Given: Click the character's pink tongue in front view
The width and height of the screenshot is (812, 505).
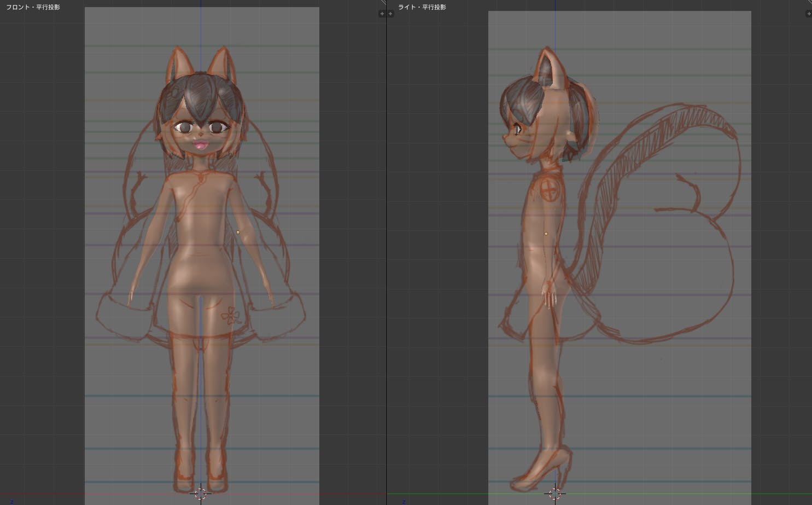Looking at the screenshot, I should click(199, 146).
